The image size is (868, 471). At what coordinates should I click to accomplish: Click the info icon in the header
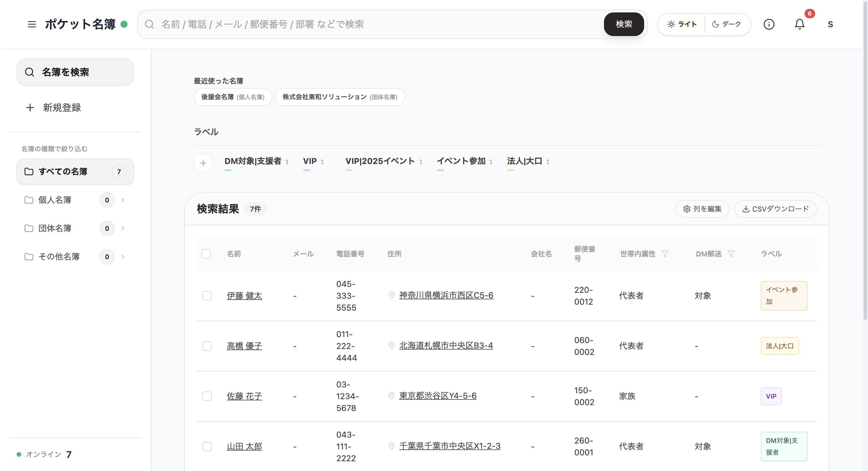[x=769, y=24]
